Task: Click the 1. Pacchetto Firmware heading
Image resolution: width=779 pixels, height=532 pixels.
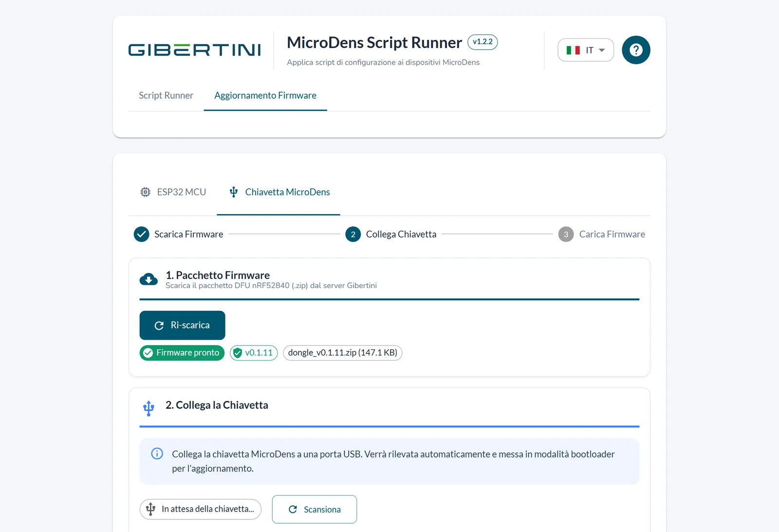Action: [x=218, y=275]
